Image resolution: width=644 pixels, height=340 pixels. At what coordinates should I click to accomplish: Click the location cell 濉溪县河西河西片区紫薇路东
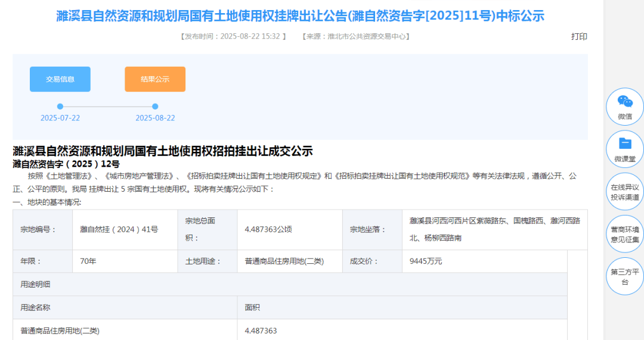pos(495,230)
